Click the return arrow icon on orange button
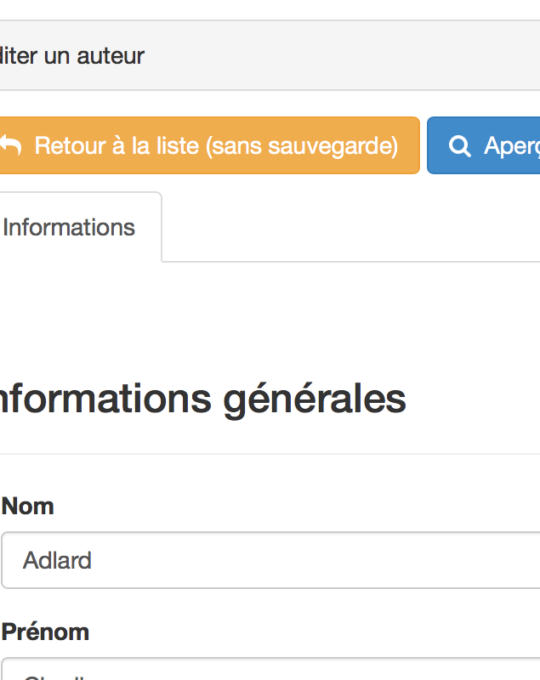540x680 pixels. coord(10,145)
